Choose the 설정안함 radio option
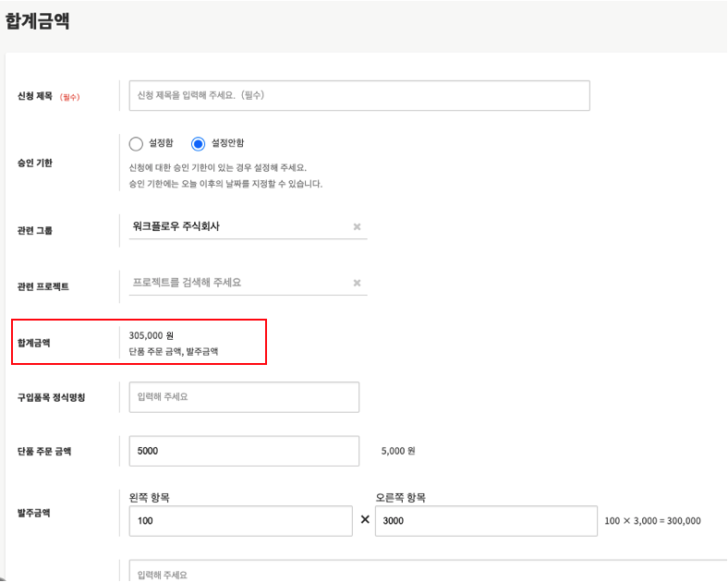The width and height of the screenshot is (728, 582). [198, 143]
